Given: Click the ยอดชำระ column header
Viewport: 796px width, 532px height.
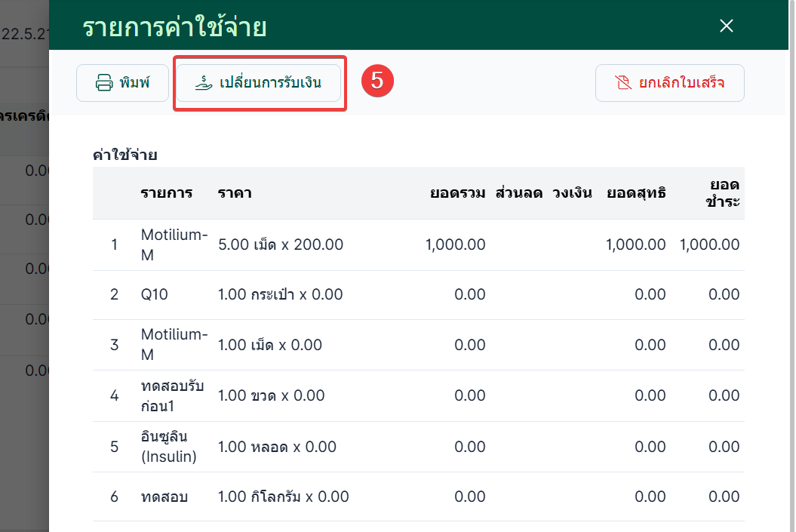Looking at the screenshot, I should (x=723, y=193).
